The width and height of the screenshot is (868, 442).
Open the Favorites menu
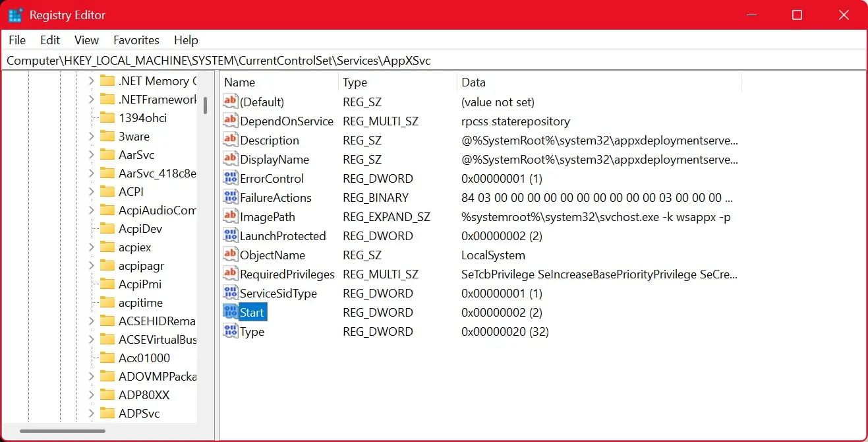(x=136, y=40)
